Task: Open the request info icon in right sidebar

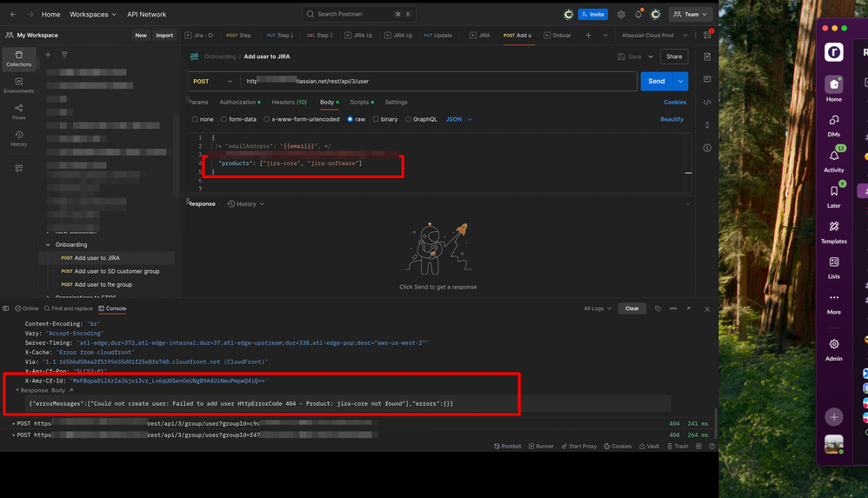Action: (x=707, y=148)
